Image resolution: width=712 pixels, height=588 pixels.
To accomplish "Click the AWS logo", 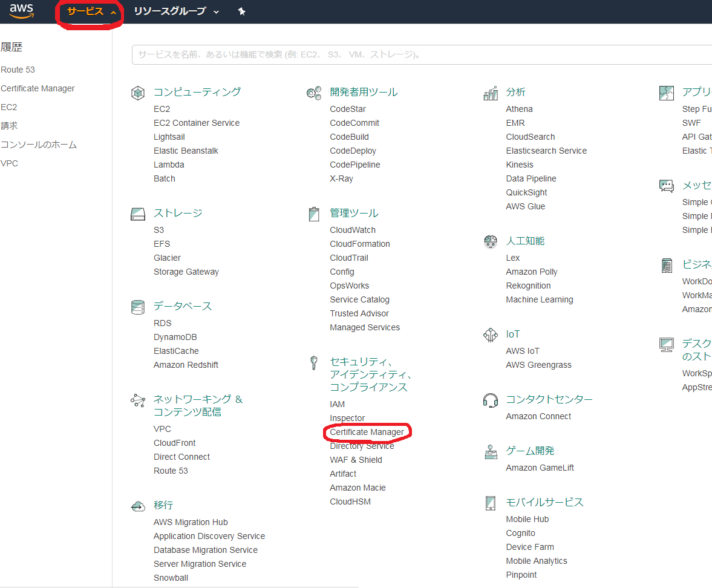I will coord(21,11).
